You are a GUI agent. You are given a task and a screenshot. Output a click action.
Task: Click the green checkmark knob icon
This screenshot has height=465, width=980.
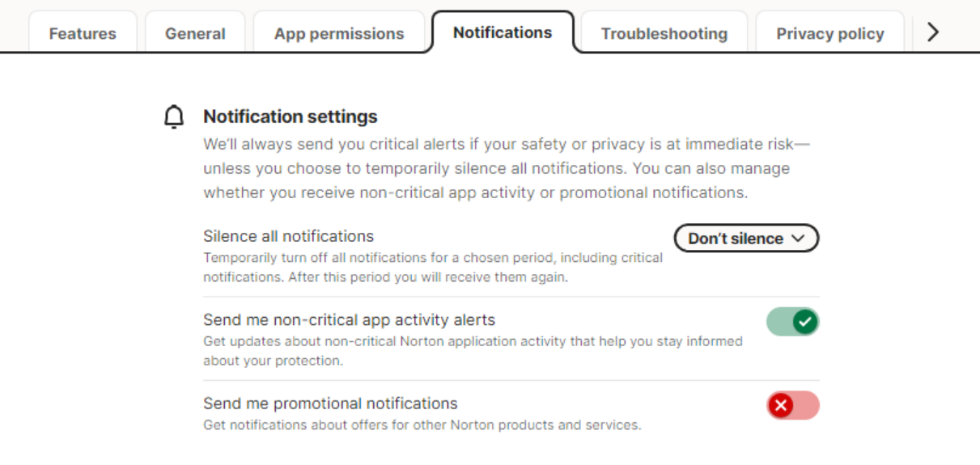click(804, 322)
